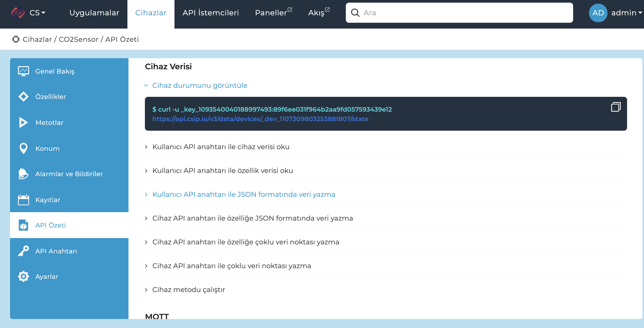The height and width of the screenshot is (328, 644).
Task: Click the Genel Bakış monitor icon
Action: [x=24, y=71]
